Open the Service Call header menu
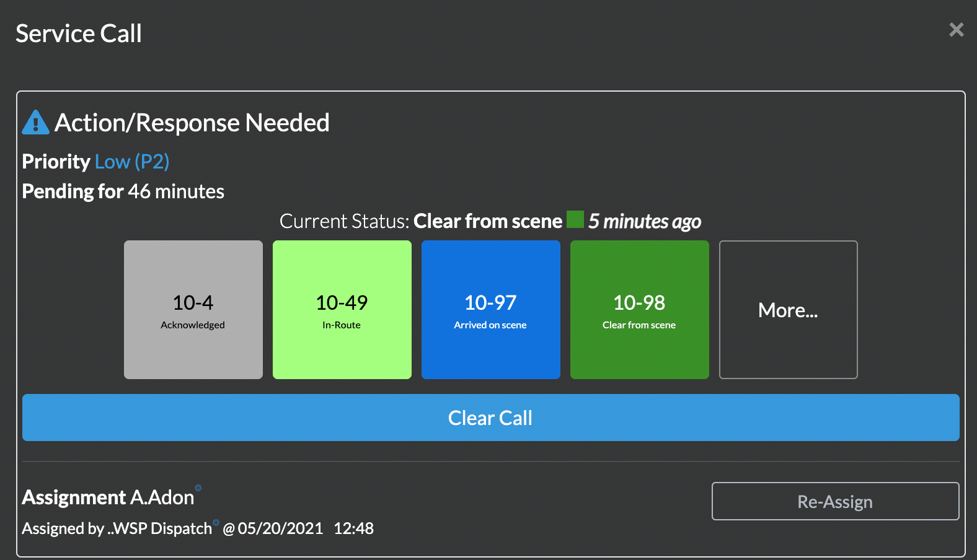The width and height of the screenshot is (977, 560). (78, 33)
